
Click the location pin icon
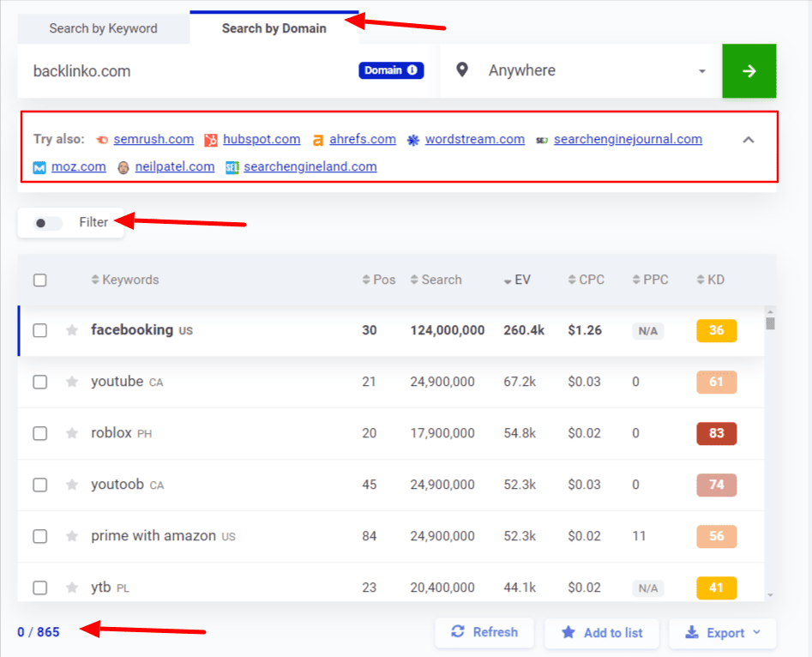tap(462, 70)
